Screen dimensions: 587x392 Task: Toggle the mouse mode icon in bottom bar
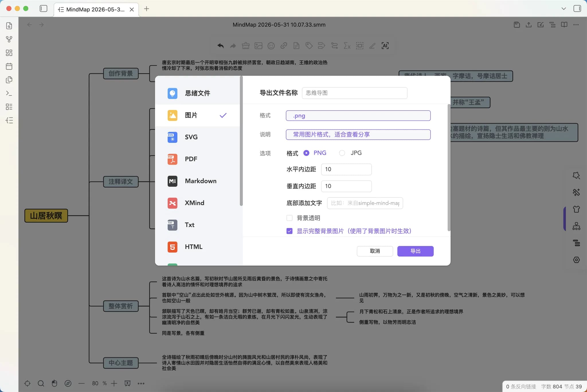click(x=54, y=383)
